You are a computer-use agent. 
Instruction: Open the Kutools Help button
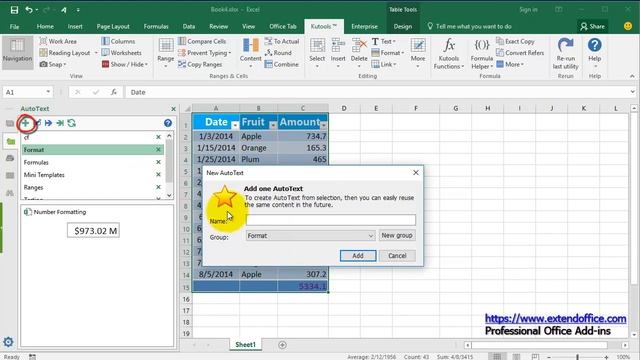click(595, 52)
